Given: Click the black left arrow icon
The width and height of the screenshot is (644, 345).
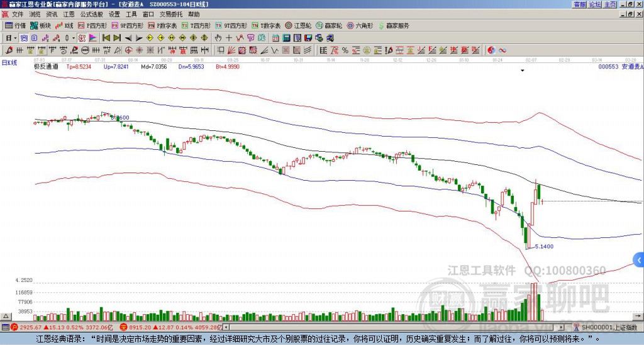Looking at the screenshot, I should click(x=128, y=38).
